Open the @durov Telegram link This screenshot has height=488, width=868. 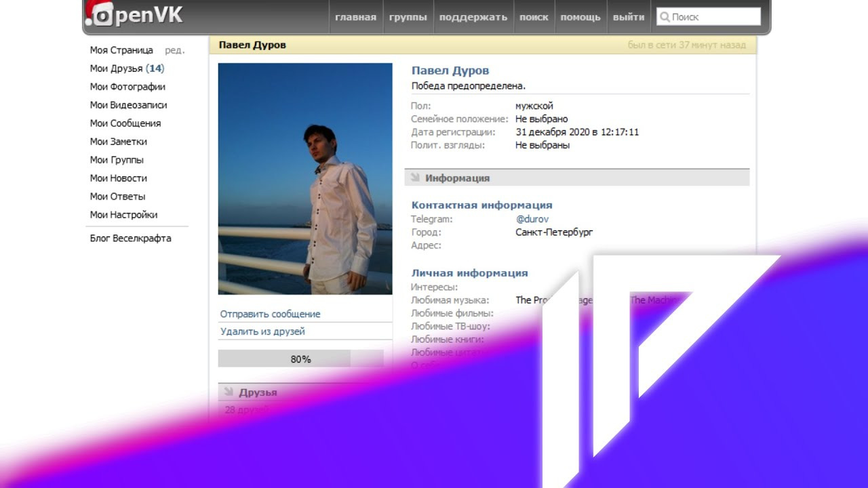coord(532,219)
